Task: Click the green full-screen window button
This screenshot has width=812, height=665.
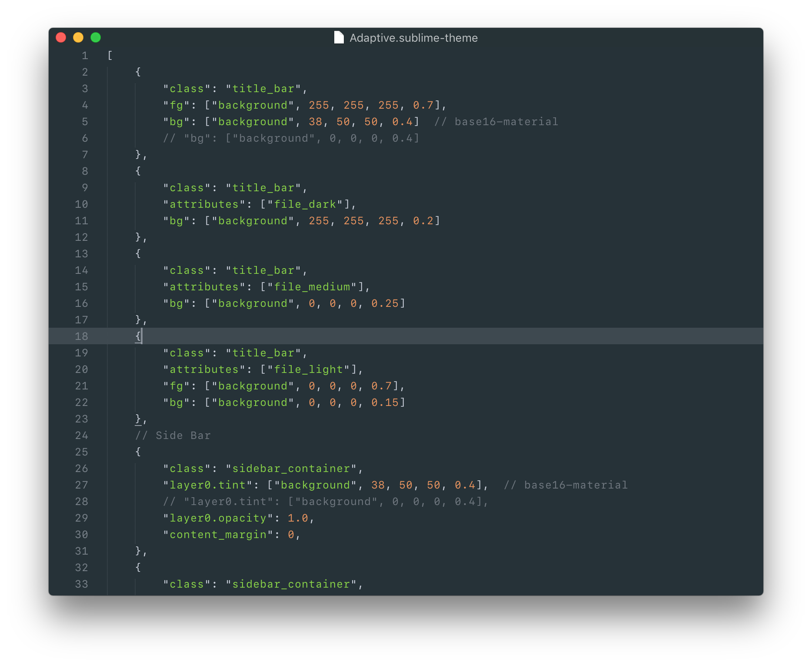Action: (96, 38)
